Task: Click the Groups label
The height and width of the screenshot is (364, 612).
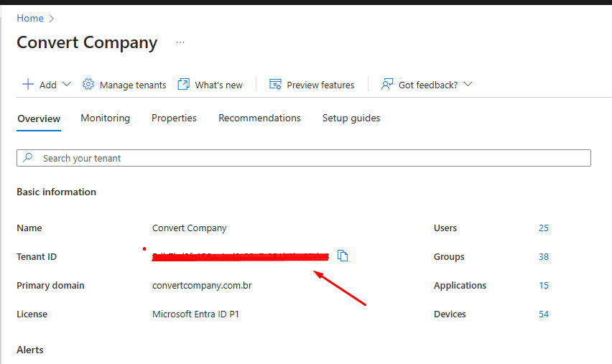Action: click(449, 257)
